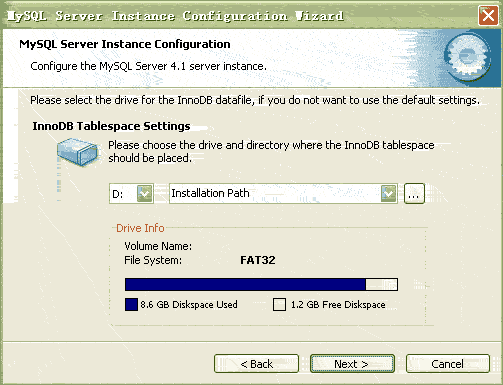Expand the Installation Path dropdown arrow

point(388,193)
